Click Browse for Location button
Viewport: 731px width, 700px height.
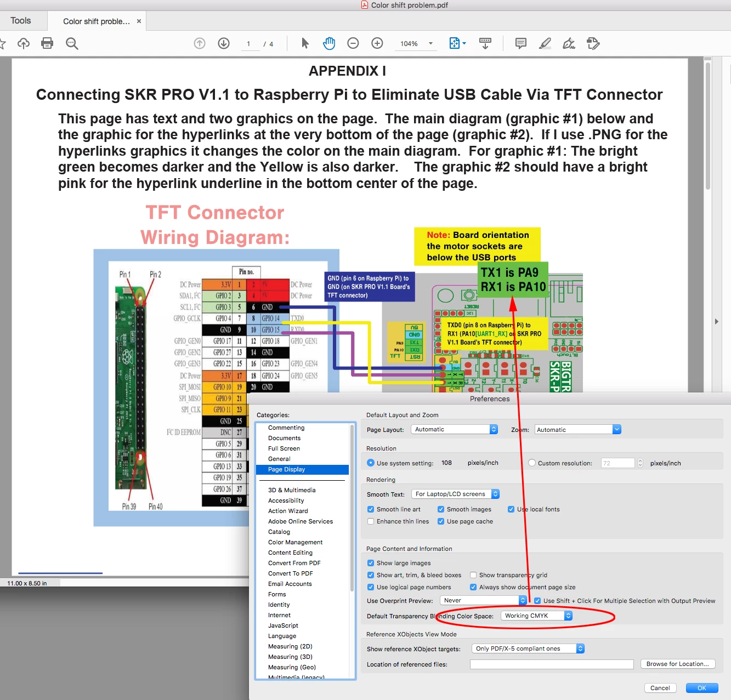[678, 664]
